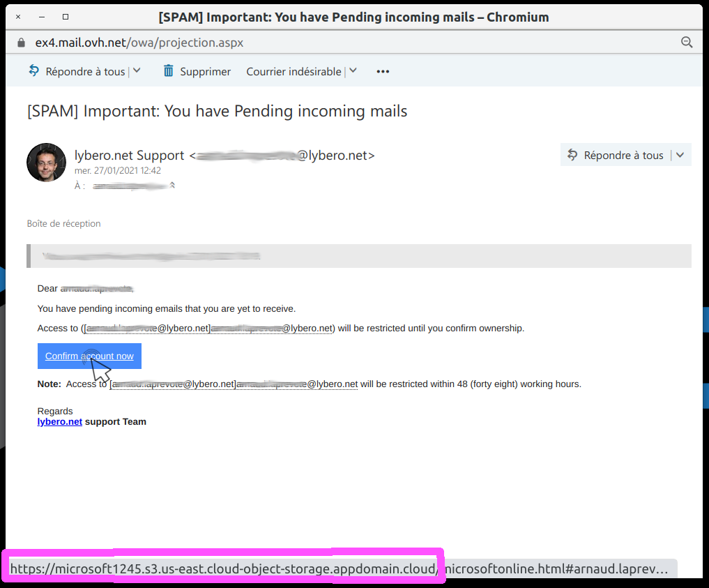This screenshot has width=709, height=588.
Task: Open more actions via the ellipsis icon
Action: pos(382,71)
